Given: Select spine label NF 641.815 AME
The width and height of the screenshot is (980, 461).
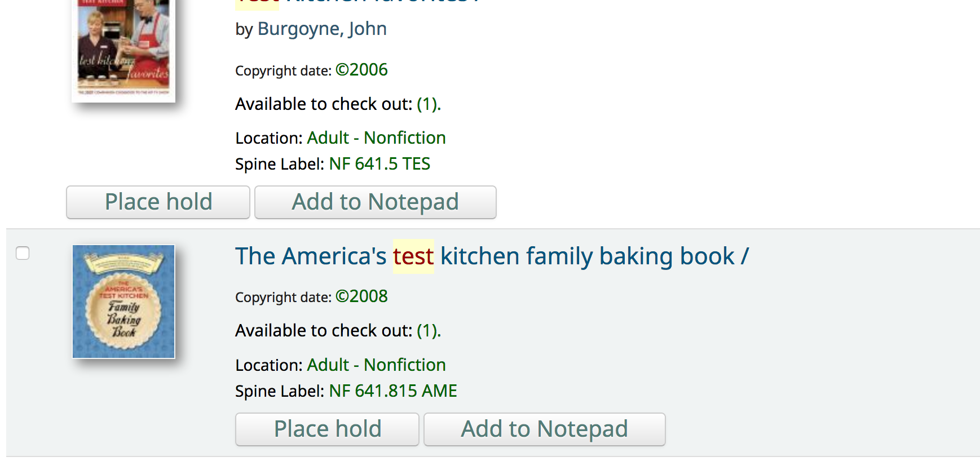Looking at the screenshot, I should [x=393, y=391].
